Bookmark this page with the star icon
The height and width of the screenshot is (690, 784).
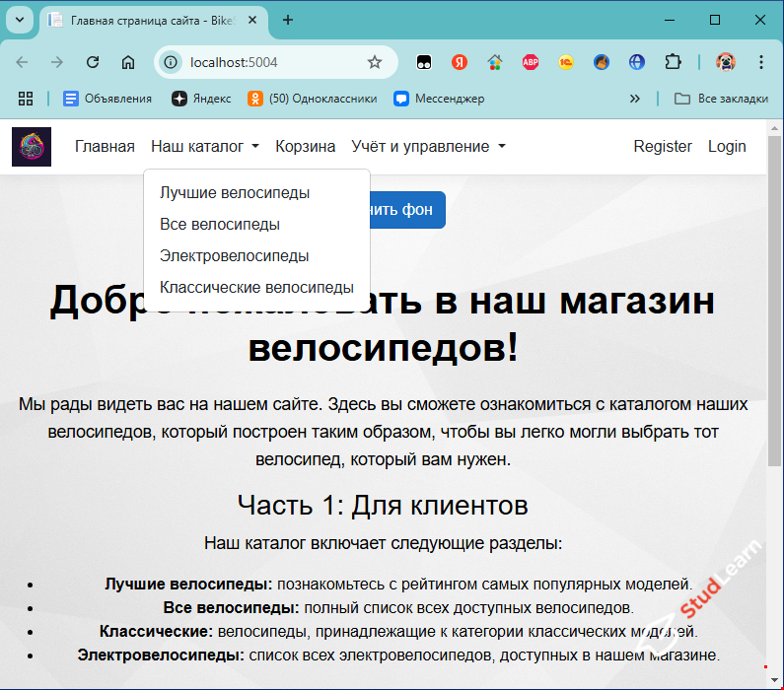(375, 62)
